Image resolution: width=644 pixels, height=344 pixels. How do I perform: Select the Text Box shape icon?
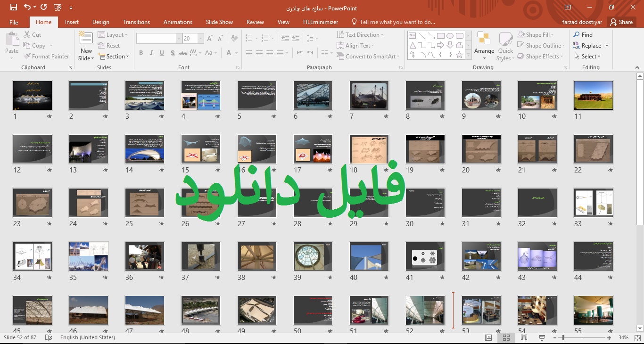(413, 36)
